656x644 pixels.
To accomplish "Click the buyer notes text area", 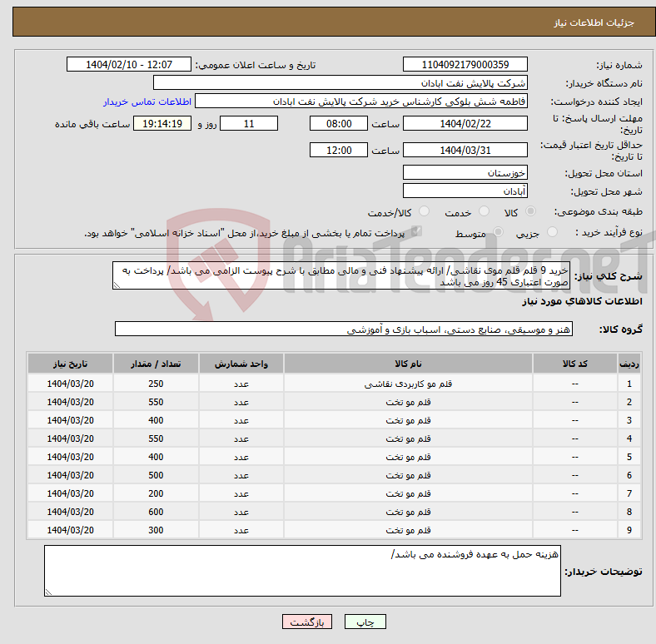I will click(302, 571).
